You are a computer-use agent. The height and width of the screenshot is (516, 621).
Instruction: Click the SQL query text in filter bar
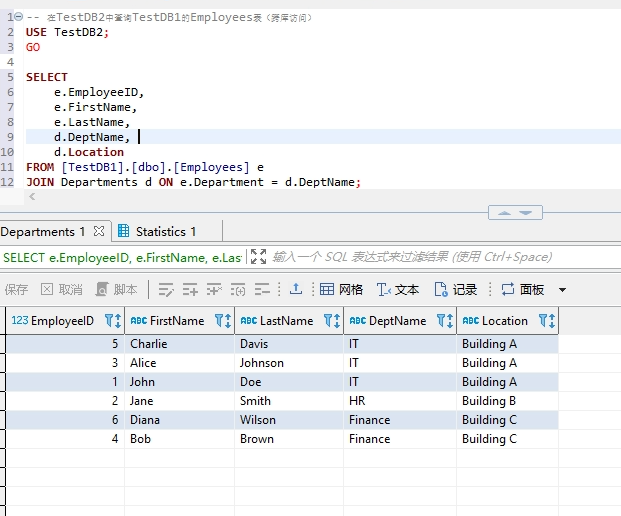[122, 257]
